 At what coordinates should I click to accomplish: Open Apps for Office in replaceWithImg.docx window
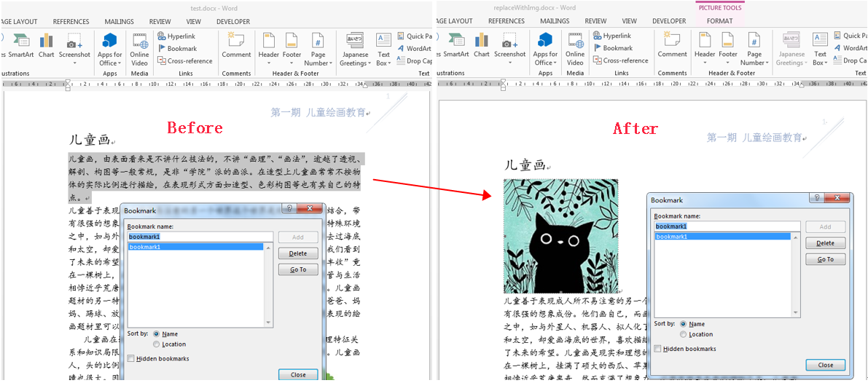pyautogui.click(x=545, y=50)
